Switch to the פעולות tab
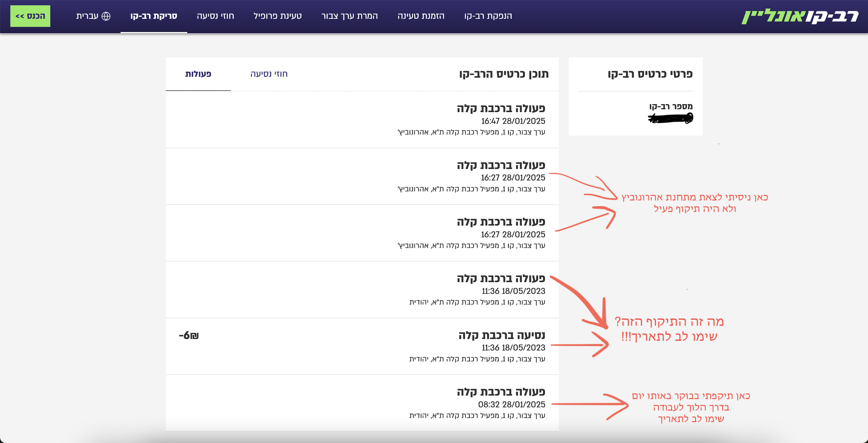The width and height of the screenshot is (868, 443). tap(198, 74)
